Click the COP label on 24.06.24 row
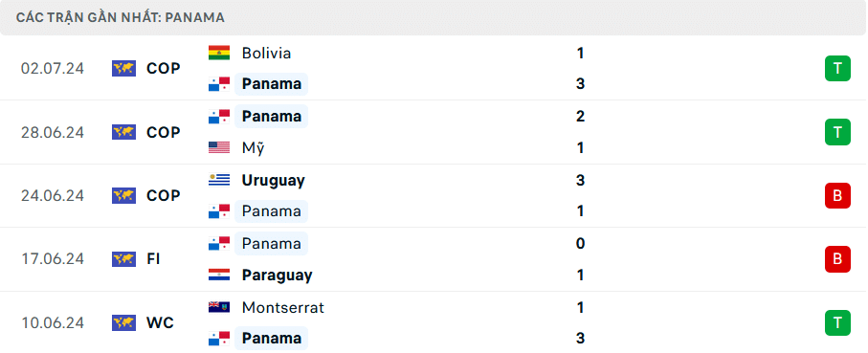The image size is (868, 353). coord(164,196)
